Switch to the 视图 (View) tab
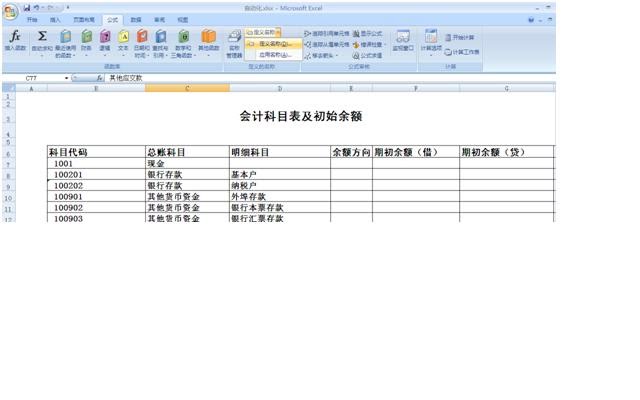This screenshot has width=640, height=400. (183, 20)
